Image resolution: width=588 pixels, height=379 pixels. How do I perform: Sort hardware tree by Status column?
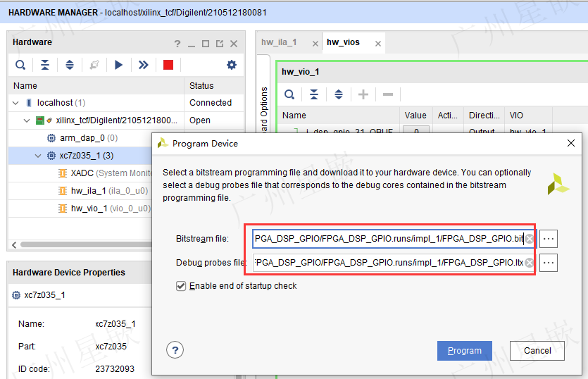pos(214,85)
